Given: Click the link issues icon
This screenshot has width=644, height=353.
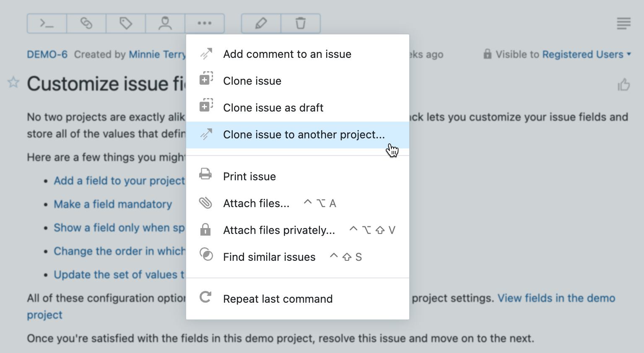Looking at the screenshot, I should [86, 23].
